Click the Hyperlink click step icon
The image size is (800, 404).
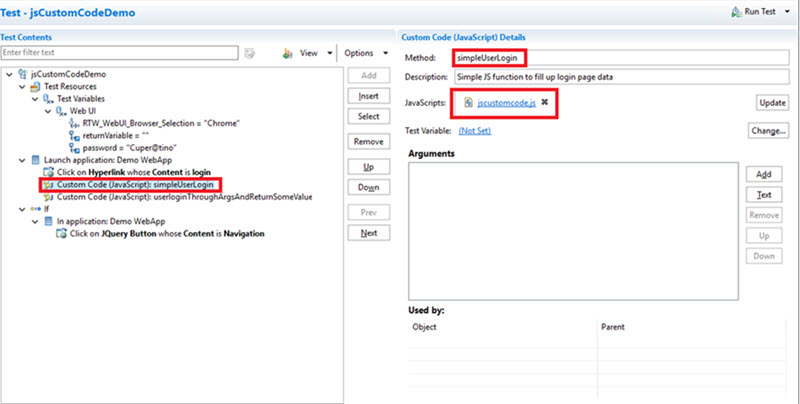point(48,172)
